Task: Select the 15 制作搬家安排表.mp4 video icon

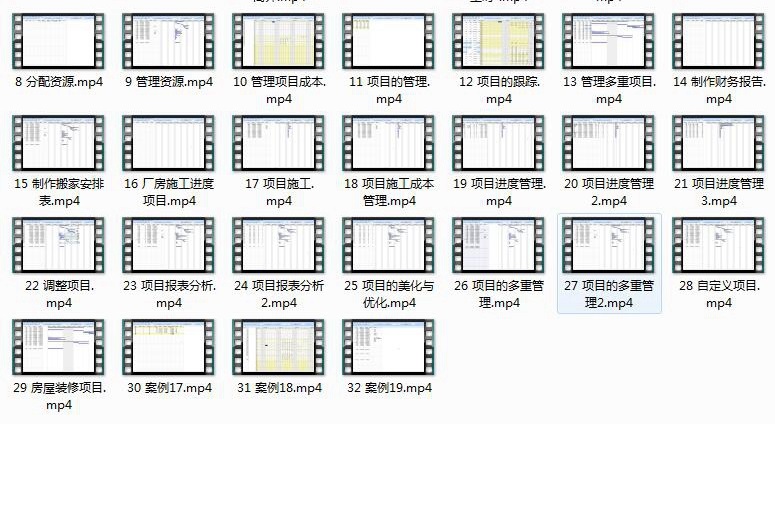Action: [59, 144]
